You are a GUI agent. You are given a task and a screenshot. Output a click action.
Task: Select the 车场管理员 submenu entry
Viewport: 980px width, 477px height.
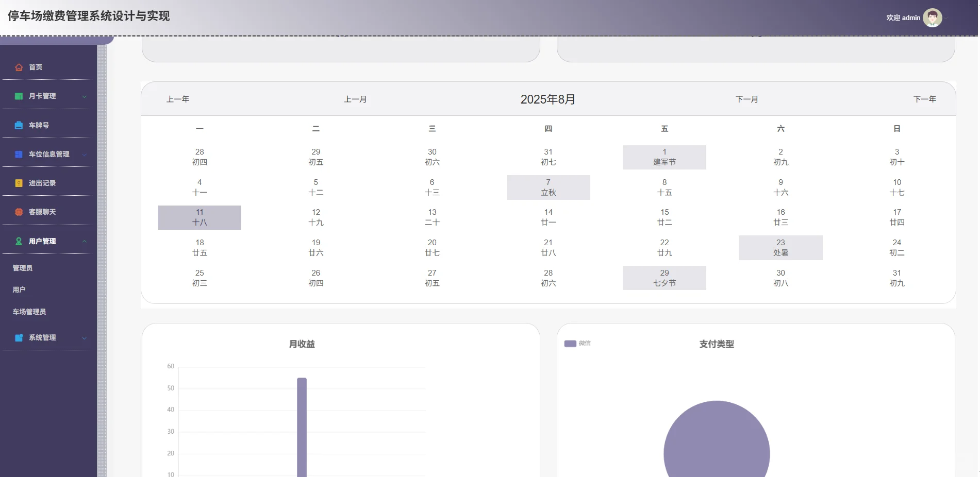point(29,312)
